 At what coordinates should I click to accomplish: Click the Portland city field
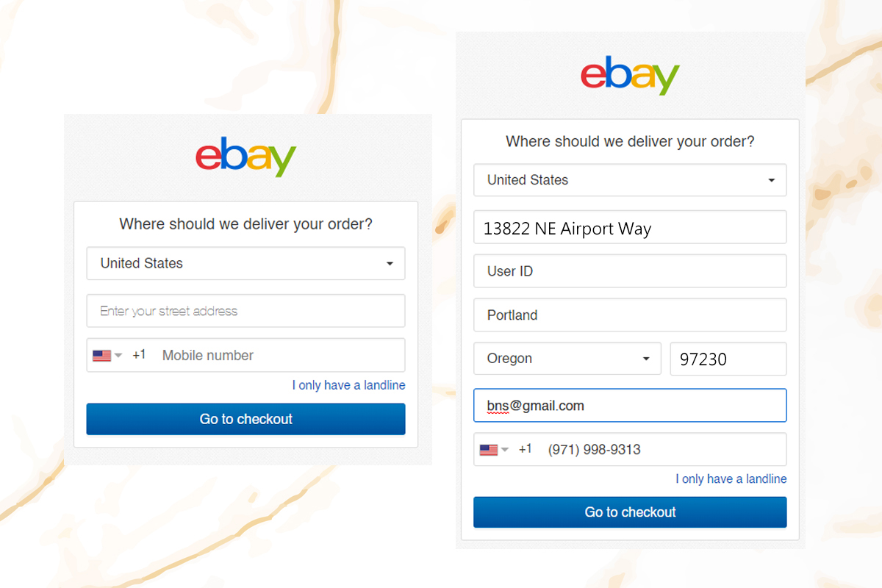(630, 315)
